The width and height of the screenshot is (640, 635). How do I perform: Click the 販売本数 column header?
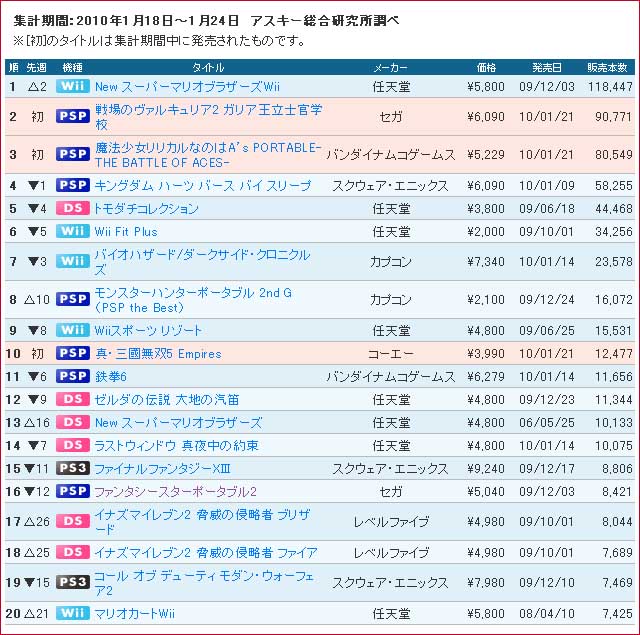(x=607, y=67)
